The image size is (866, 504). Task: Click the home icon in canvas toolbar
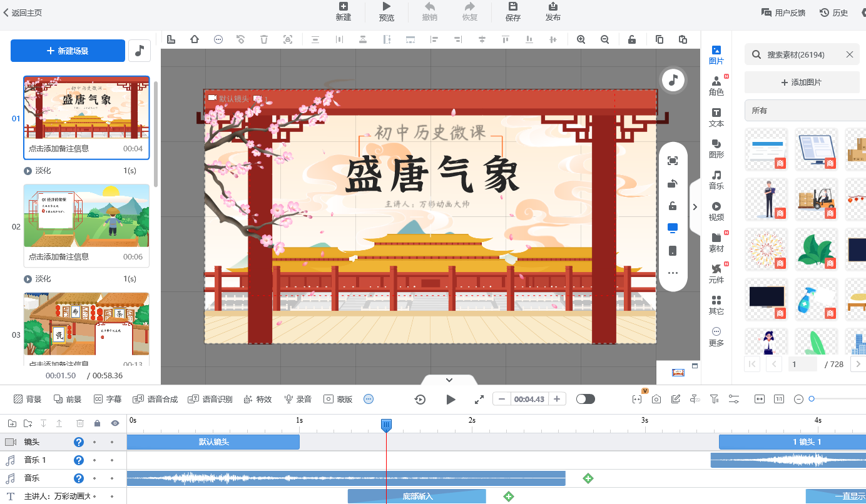[x=195, y=39]
